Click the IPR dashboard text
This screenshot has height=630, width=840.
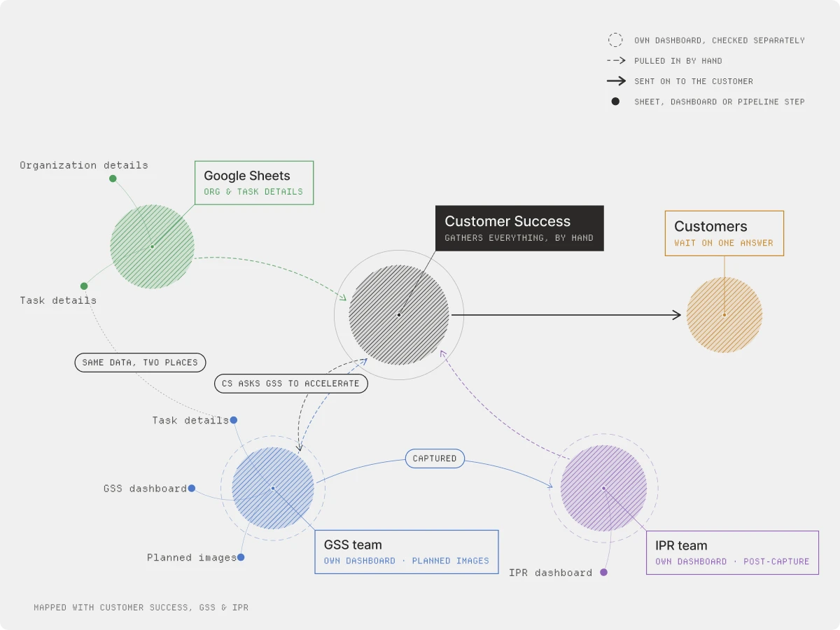pyautogui.click(x=551, y=573)
